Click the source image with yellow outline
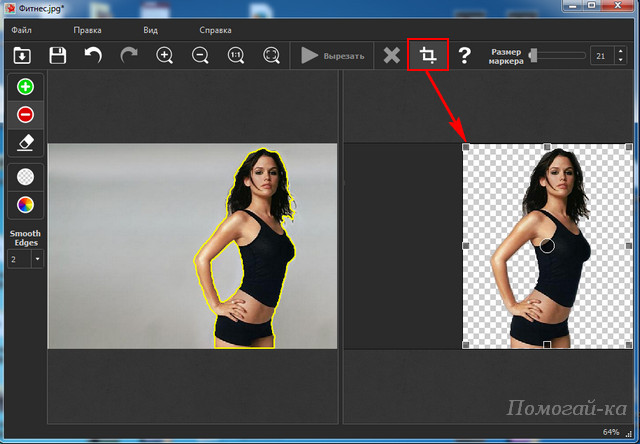 [x=193, y=246]
